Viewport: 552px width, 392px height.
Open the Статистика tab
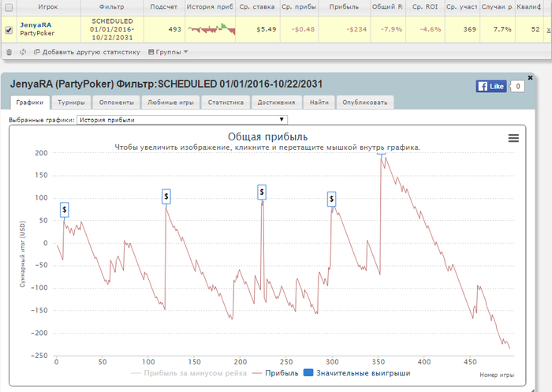click(226, 103)
